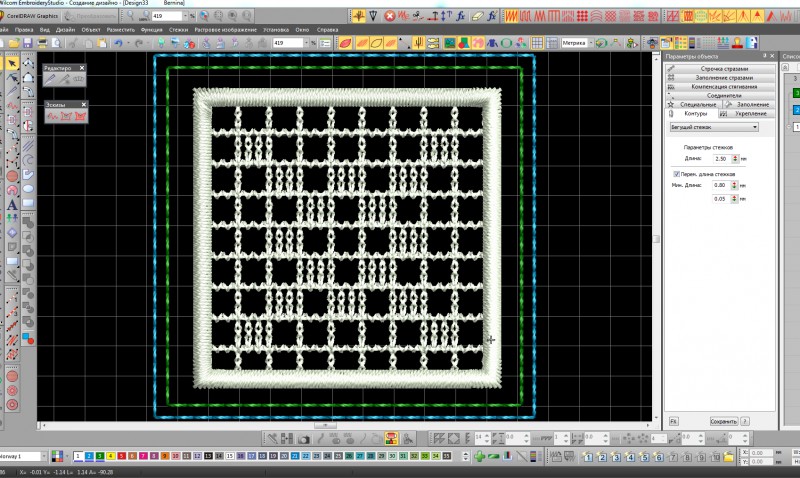Screen dimensions: 800x478
Task: Click the question mark help button
Action: pyautogui.click(x=745, y=421)
